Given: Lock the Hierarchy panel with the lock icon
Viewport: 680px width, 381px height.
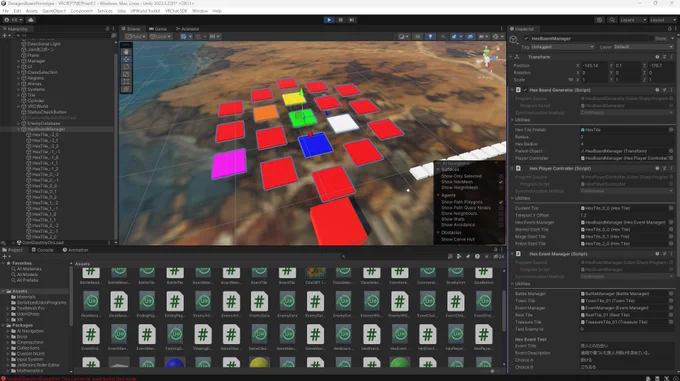Looking at the screenshot, I should click(107, 29).
